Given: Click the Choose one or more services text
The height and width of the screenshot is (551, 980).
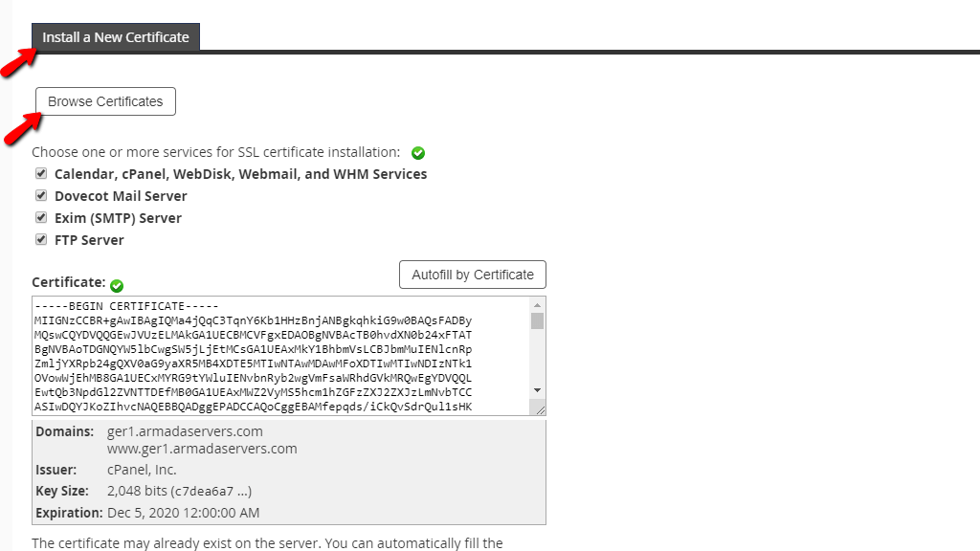Looking at the screenshot, I should tap(216, 152).
